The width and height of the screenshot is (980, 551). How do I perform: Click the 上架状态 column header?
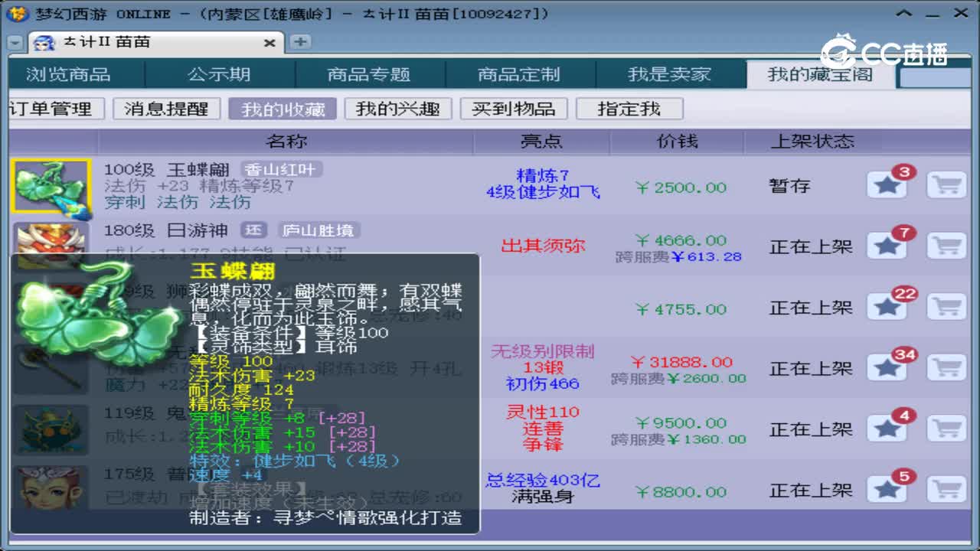[x=812, y=142]
